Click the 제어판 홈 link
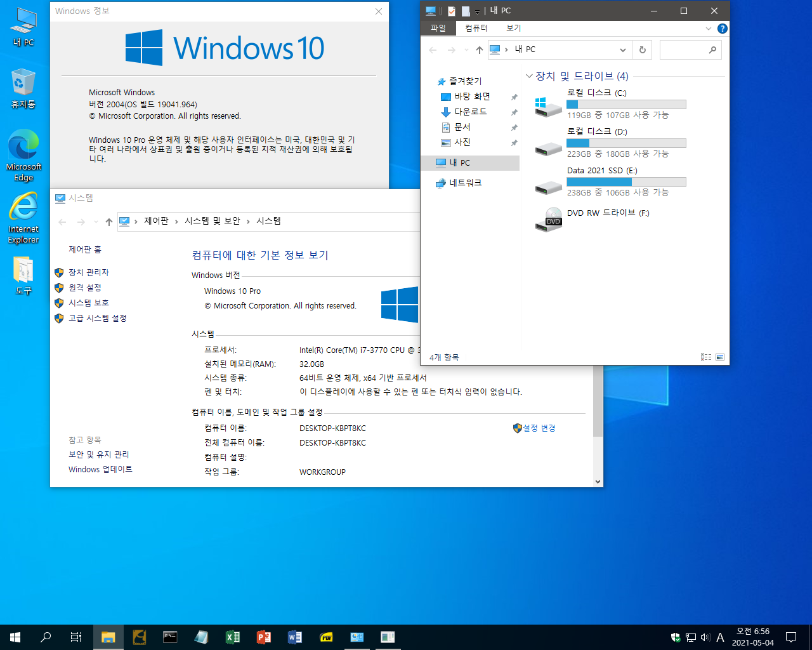The height and width of the screenshot is (650, 812). click(85, 250)
